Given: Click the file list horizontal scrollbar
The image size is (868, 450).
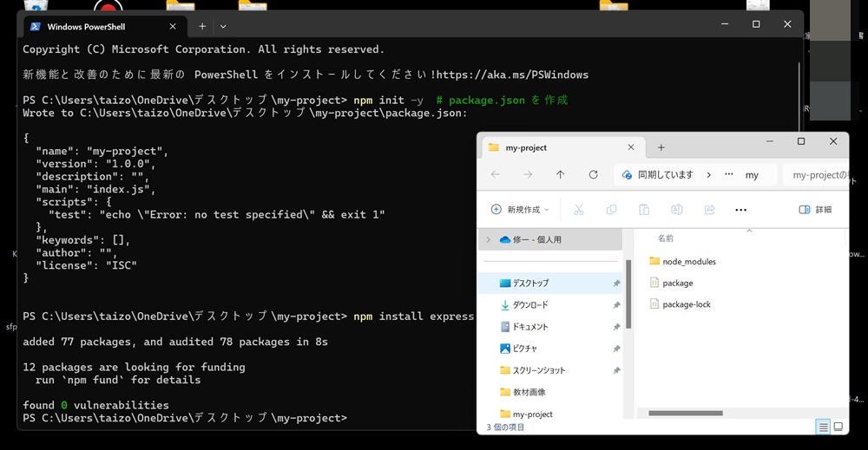Looking at the screenshot, I should (x=686, y=413).
